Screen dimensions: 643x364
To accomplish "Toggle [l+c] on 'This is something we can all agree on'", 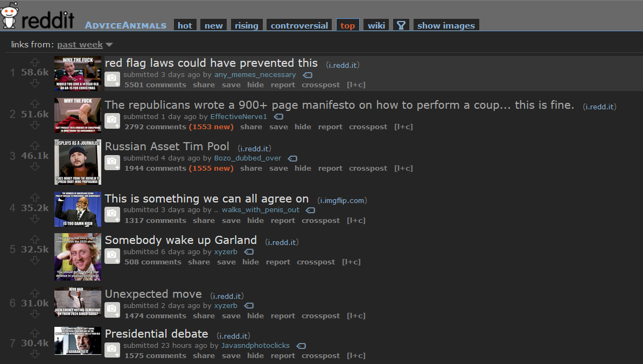I will (x=356, y=221).
